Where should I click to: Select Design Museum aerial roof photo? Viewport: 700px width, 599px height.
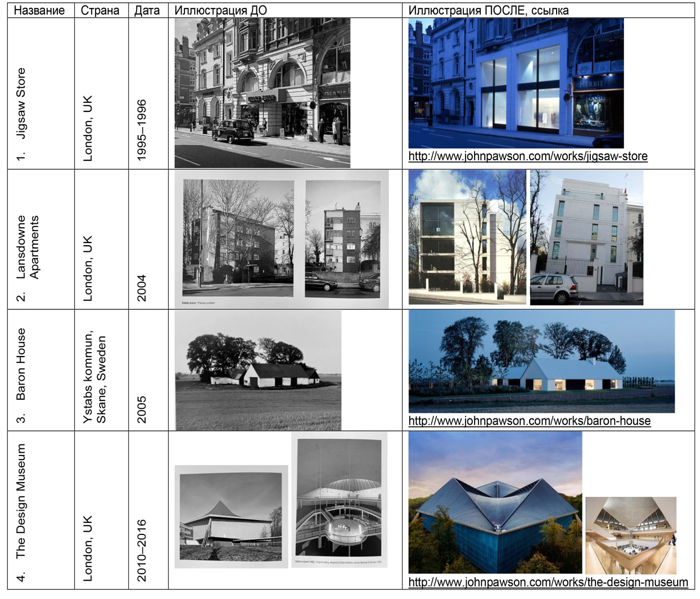(495, 502)
